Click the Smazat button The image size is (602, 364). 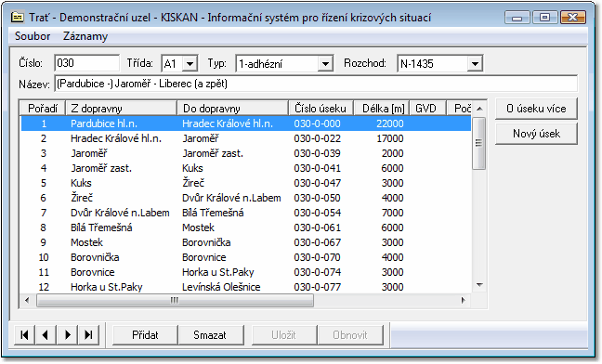[210, 335]
